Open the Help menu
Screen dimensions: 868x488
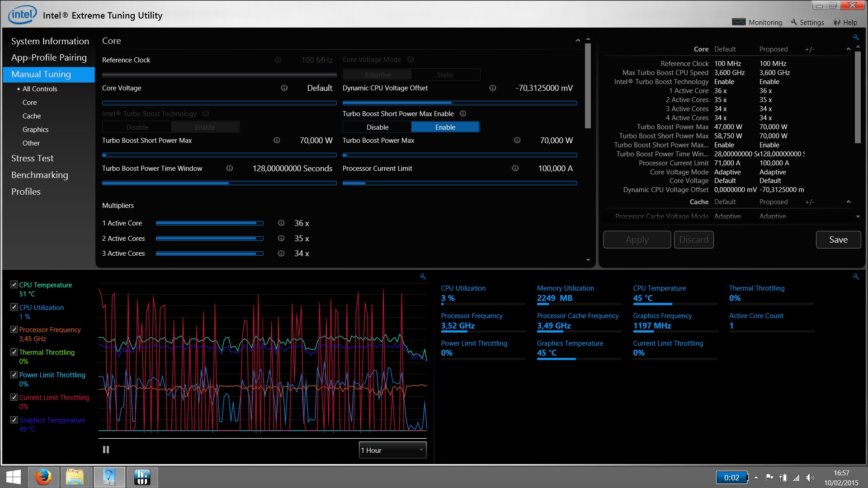845,22
